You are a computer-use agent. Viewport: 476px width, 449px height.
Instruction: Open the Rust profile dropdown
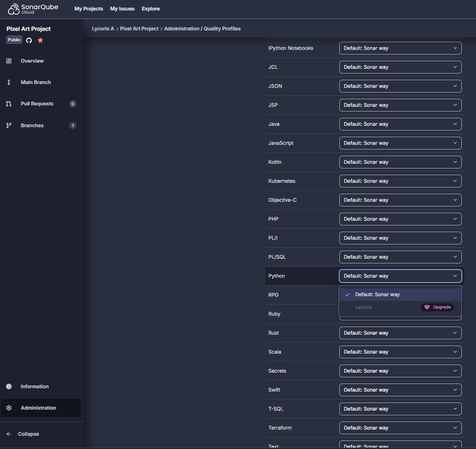point(400,333)
